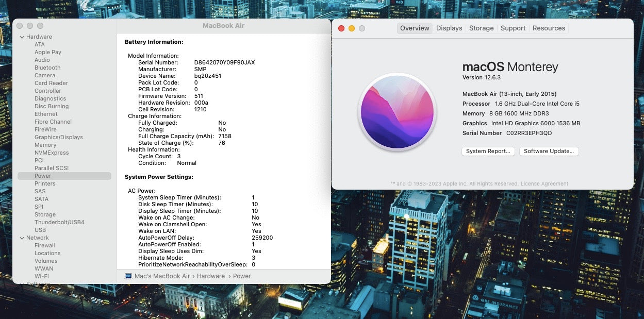
Task: Click the Firewall item under Network
Action: click(44, 245)
